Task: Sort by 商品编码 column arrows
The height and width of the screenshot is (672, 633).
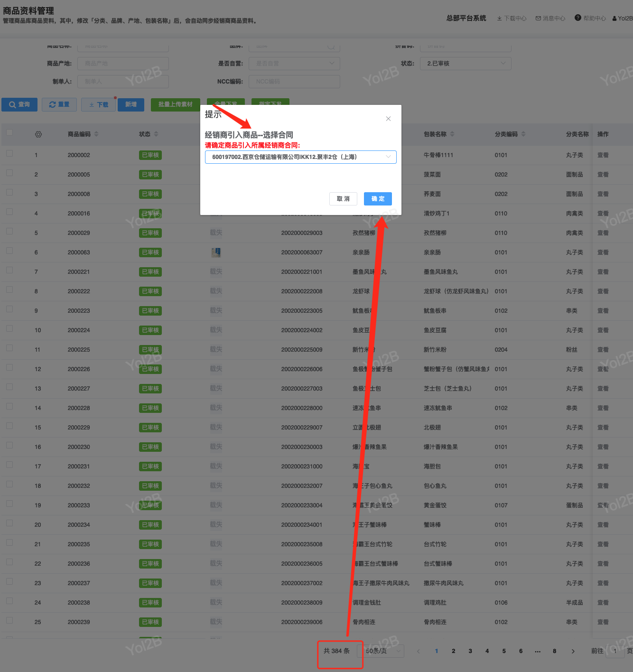Action: (x=96, y=134)
